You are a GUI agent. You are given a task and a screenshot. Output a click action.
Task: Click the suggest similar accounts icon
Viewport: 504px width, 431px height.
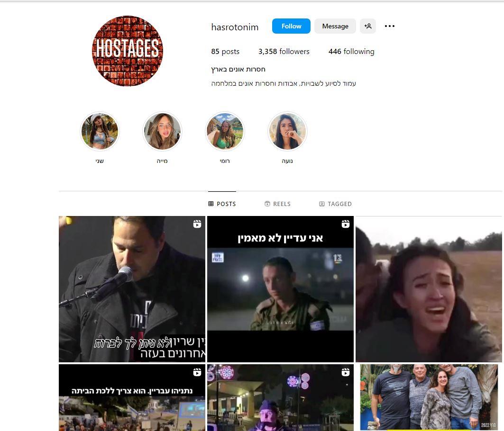pyautogui.click(x=368, y=26)
